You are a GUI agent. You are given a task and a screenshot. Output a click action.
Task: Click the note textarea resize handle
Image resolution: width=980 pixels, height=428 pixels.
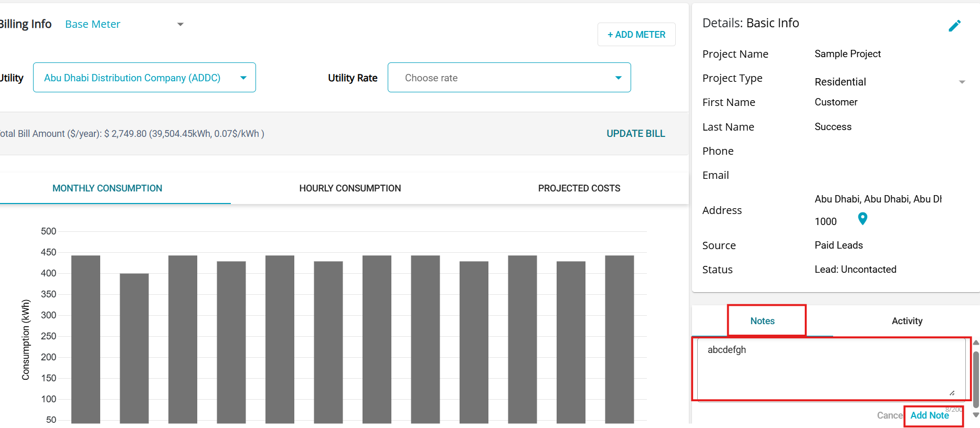952,393
